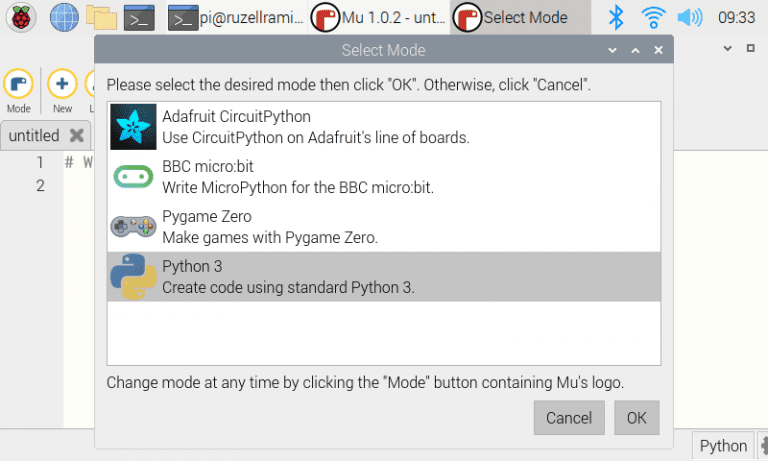
Task: Switch to the untitled editor tab
Action: [x=34, y=135]
